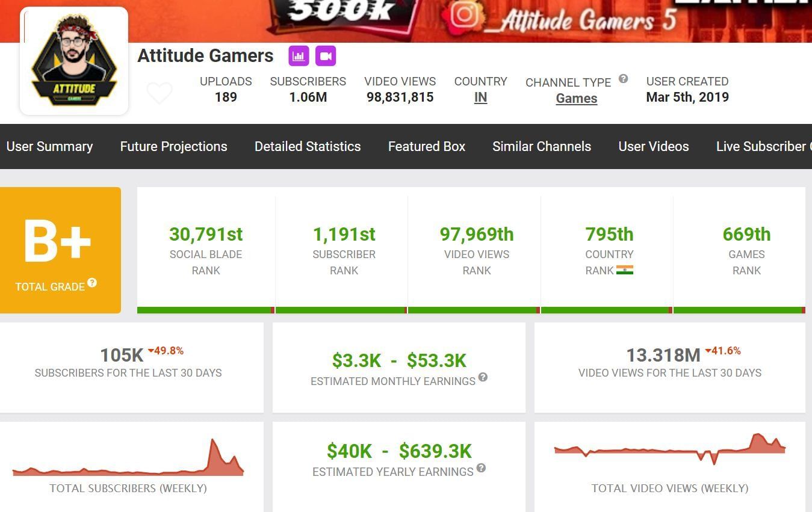This screenshot has width=812, height=512.
Task: Click the IN country link
Action: pyautogui.click(x=480, y=97)
